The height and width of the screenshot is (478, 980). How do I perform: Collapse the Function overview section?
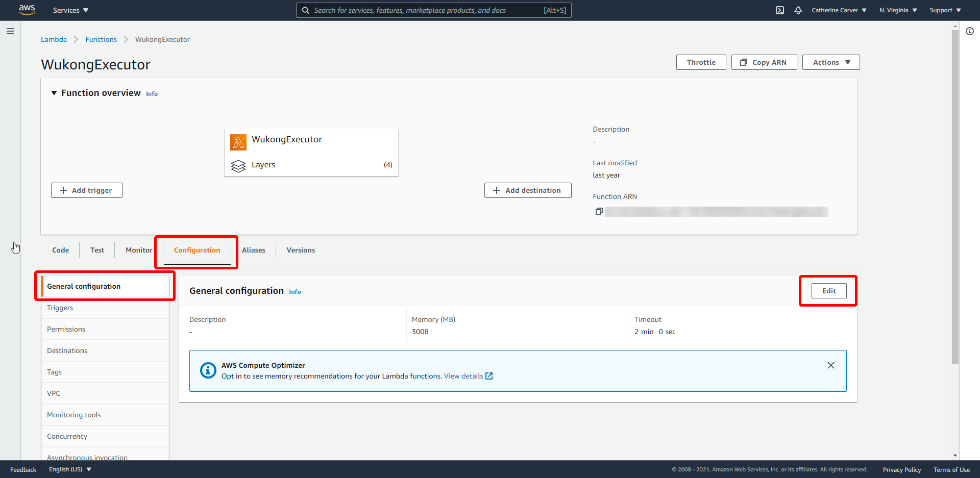tap(54, 93)
